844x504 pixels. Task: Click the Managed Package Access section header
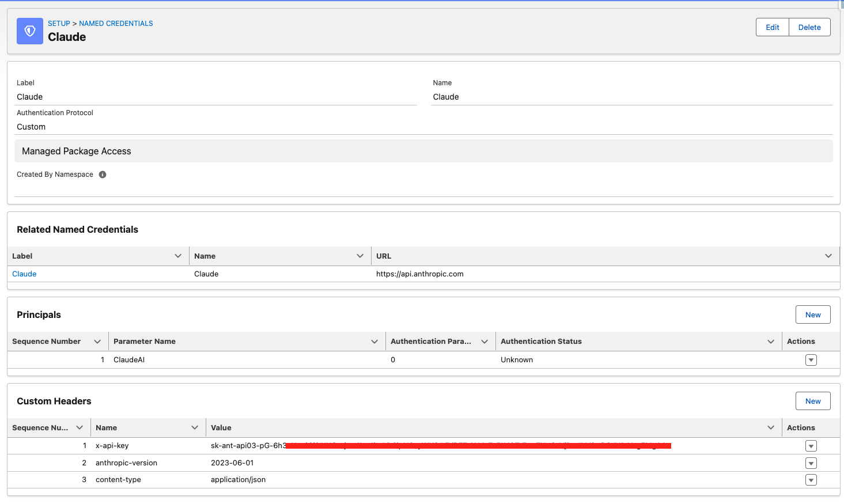(x=423, y=151)
